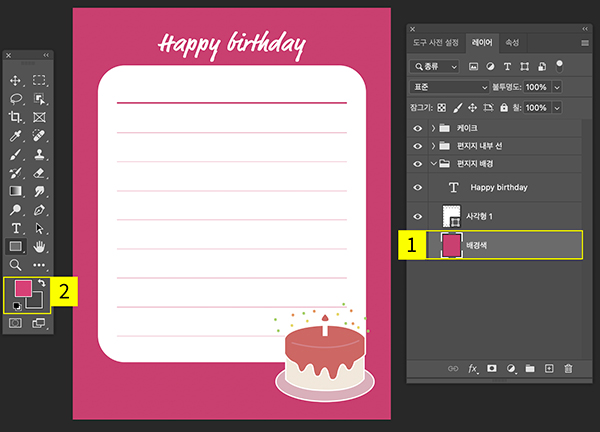
Task: Filter for adjustment layers
Action: point(490,67)
